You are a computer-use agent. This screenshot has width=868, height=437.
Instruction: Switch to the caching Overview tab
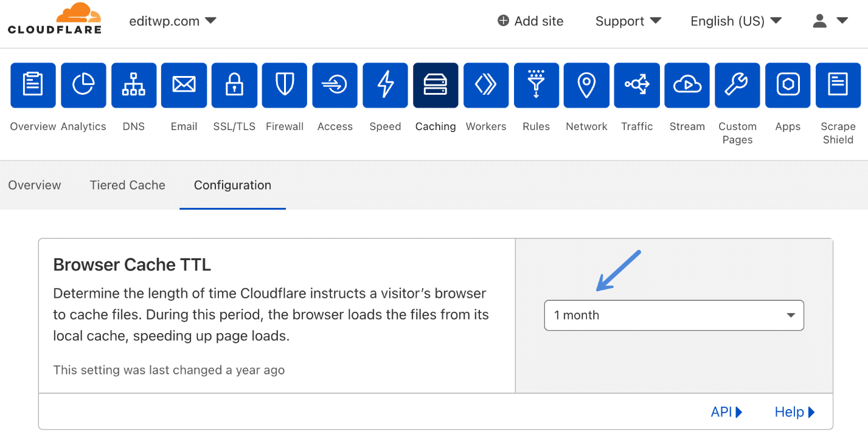[35, 185]
